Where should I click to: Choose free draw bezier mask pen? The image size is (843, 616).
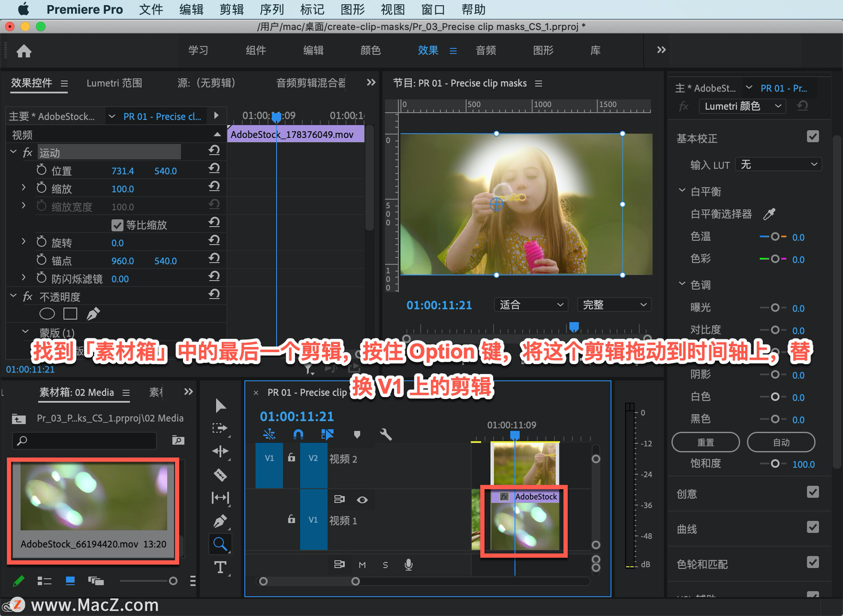[93, 314]
